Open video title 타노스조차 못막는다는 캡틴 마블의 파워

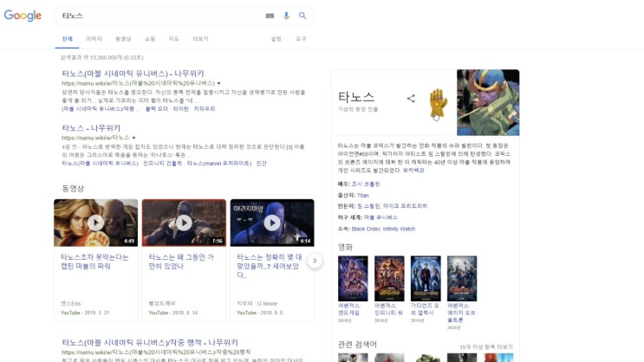click(x=94, y=262)
